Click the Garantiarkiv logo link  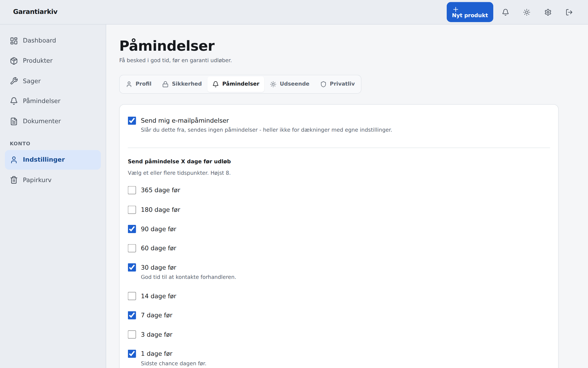(x=35, y=12)
